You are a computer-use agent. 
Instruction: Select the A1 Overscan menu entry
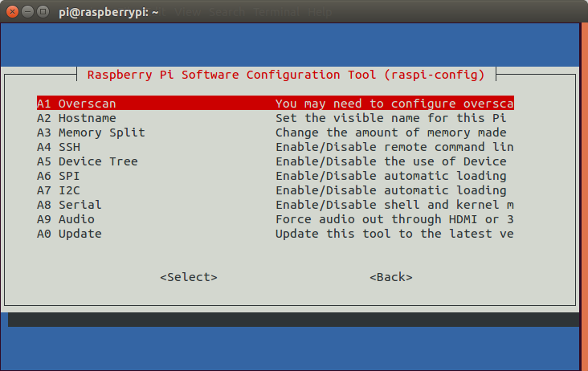[276, 104]
